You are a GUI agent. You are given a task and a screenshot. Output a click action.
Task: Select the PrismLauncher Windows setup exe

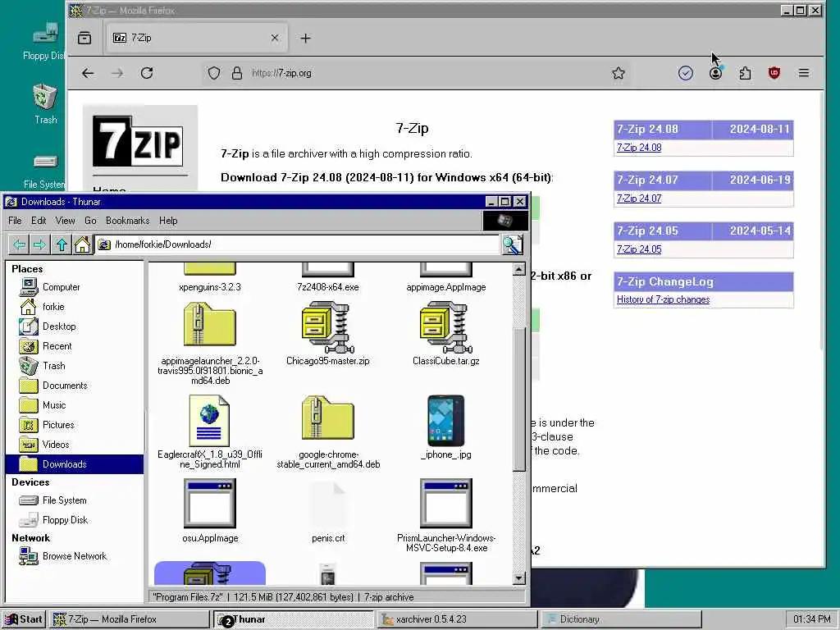[x=445, y=515]
